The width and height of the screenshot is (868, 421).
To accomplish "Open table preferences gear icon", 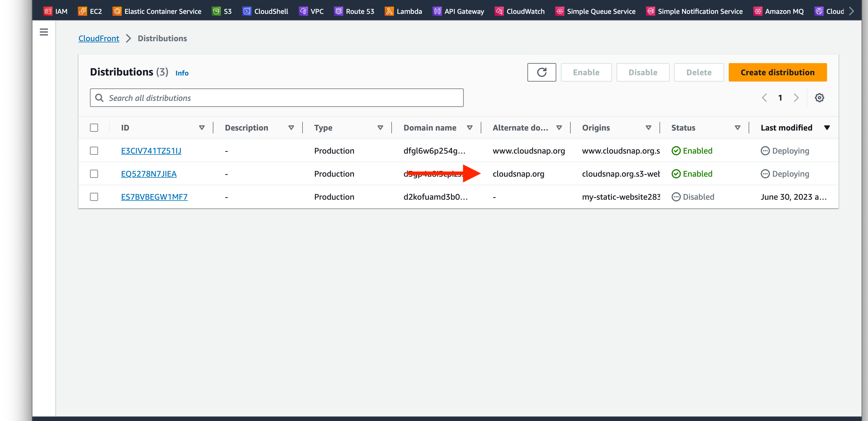I will point(819,98).
